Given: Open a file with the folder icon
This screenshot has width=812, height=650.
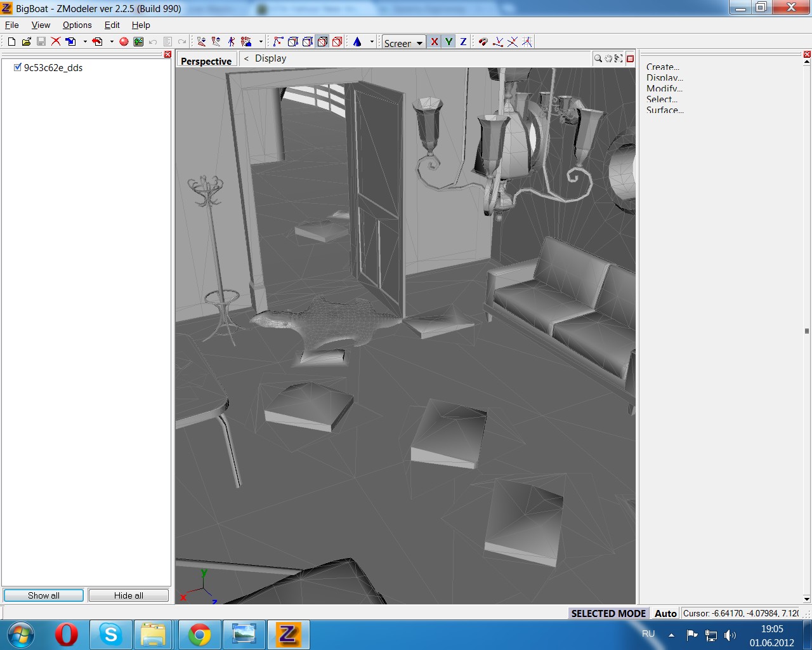Looking at the screenshot, I should tap(26, 42).
